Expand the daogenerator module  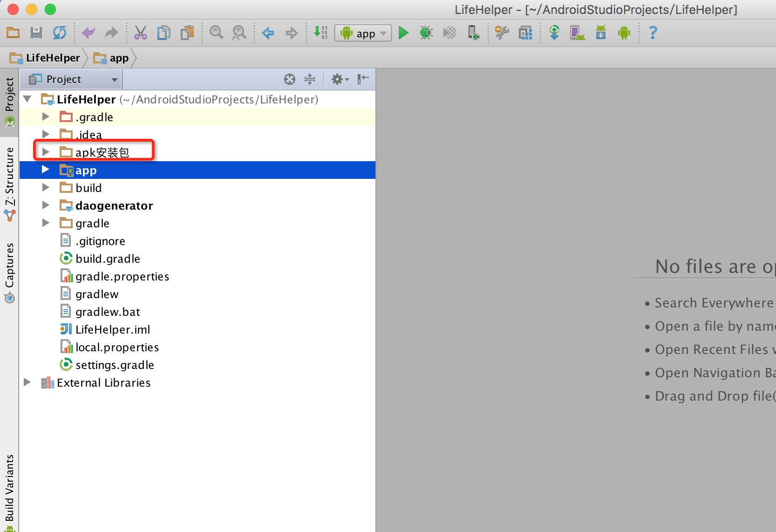point(46,205)
